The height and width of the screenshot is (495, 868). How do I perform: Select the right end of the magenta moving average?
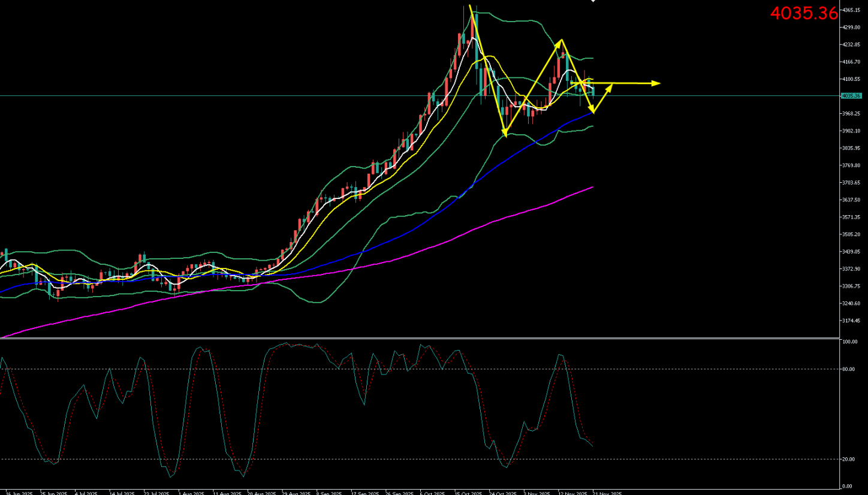click(x=593, y=187)
